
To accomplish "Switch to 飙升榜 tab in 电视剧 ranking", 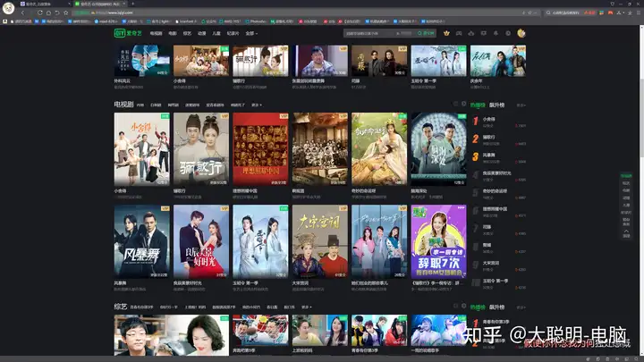I will (496, 105).
